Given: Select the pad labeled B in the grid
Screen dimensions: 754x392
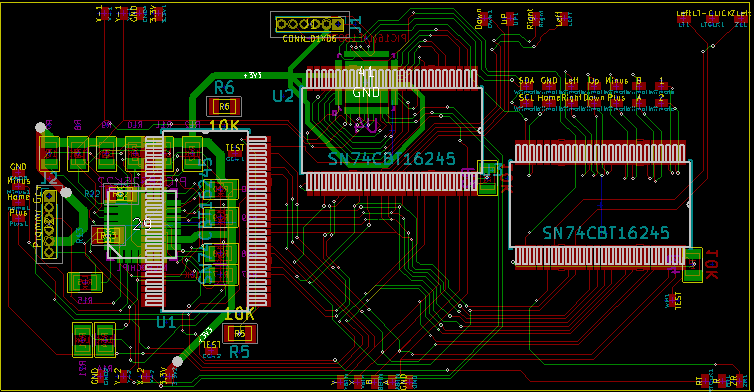Looking at the screenshot, I should coord(639,87).
